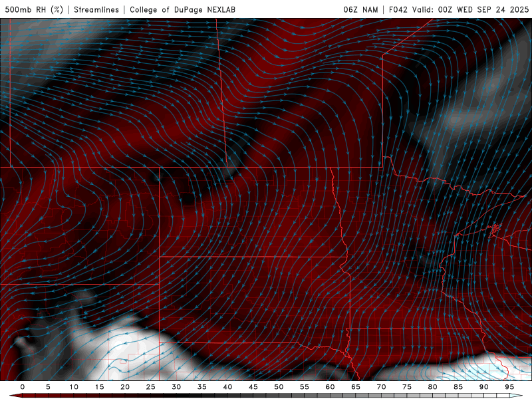The width and height of the screenshot is (532, 399).
Task: Click the '0' label on the colorbar
Action: pyautogui.click(x=23, y=387)
